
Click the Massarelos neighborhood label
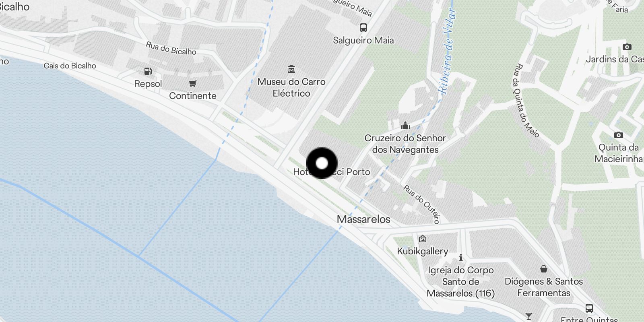[x=363, y=219]
